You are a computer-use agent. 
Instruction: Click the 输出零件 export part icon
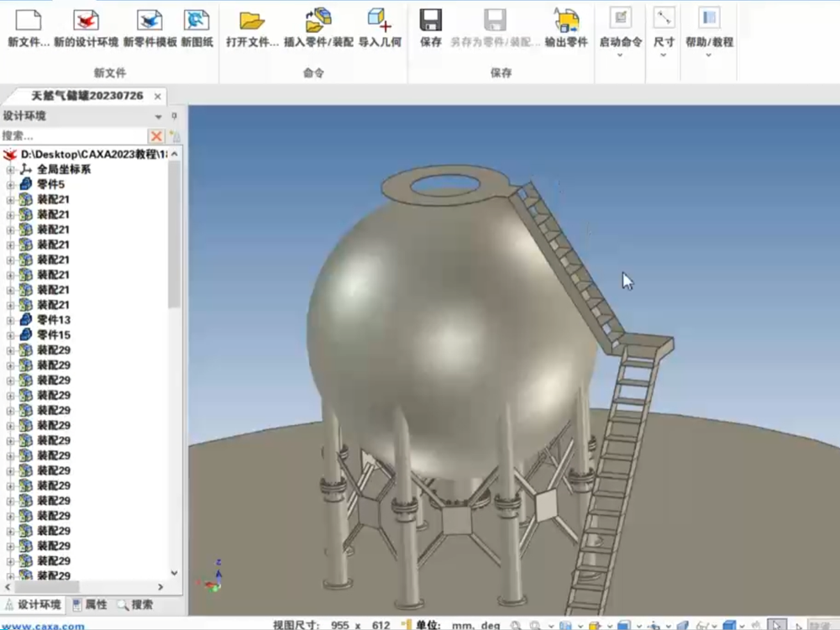(566, 20)
